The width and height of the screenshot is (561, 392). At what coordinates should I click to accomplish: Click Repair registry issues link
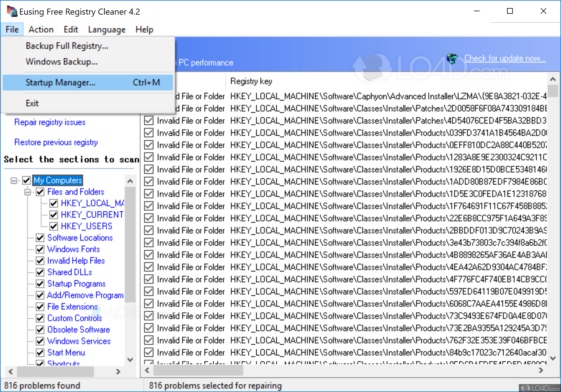[50, 122]
